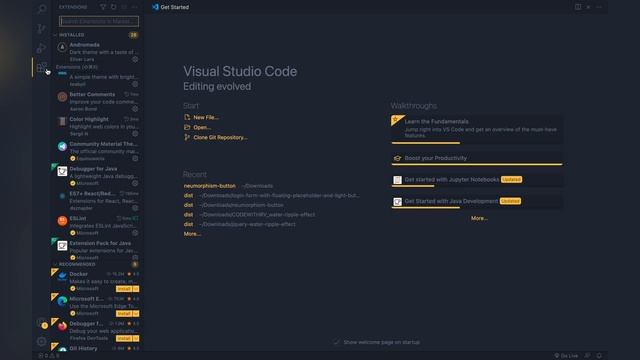This screenshot has height=360, width=640.
Task: Click More under Walkthroughs
Action: (479, 218)
